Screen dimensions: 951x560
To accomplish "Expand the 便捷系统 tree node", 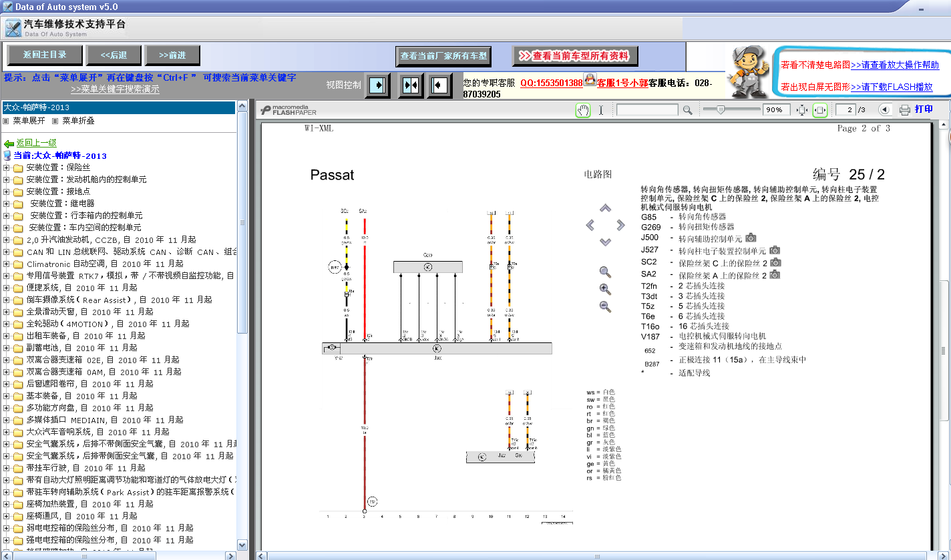I will click(x=7, y=288).
